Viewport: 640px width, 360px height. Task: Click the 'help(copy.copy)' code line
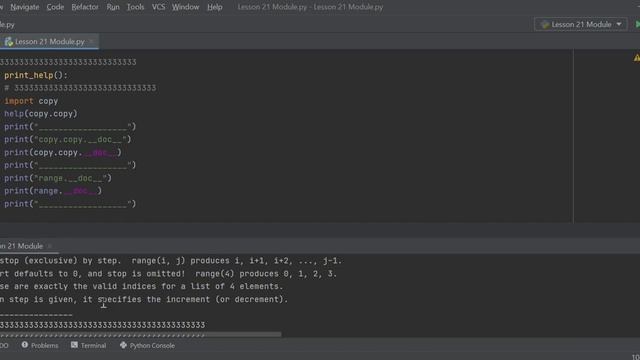click(41, 114)
